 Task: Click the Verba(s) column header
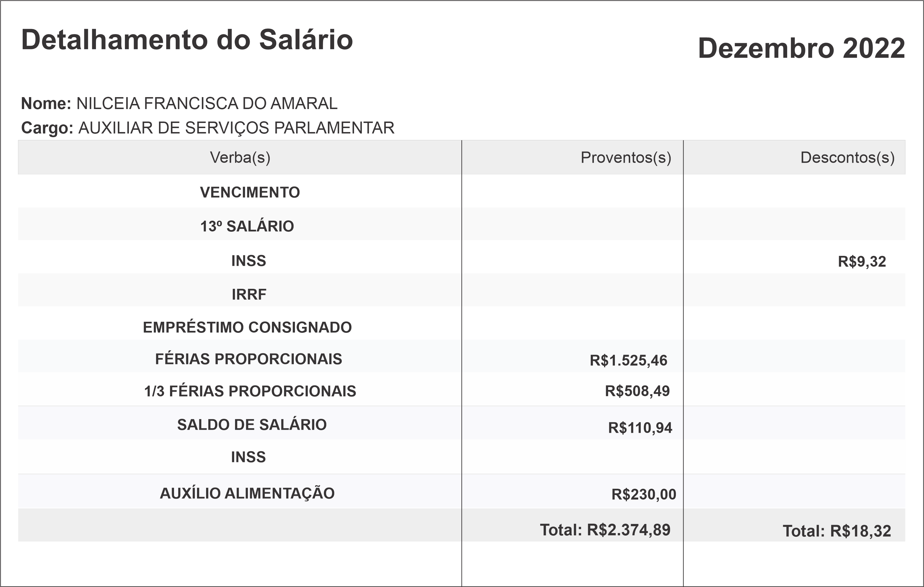point(240,157)
